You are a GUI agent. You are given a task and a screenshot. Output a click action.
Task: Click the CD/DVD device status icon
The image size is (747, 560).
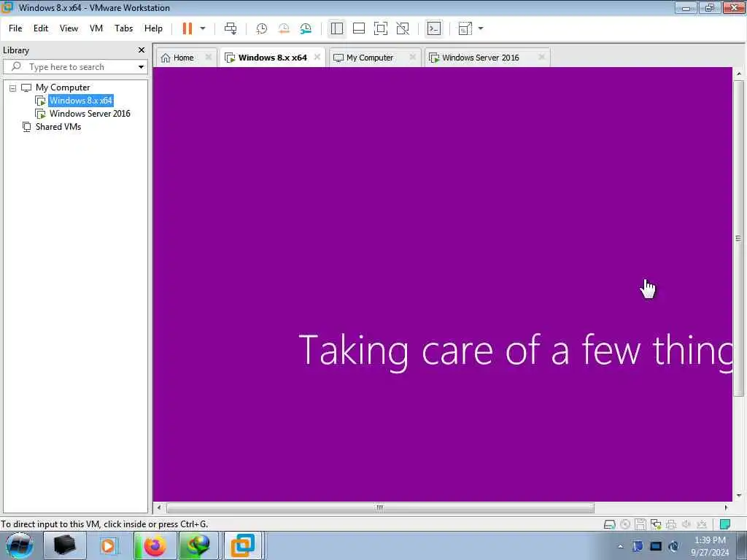625,524
